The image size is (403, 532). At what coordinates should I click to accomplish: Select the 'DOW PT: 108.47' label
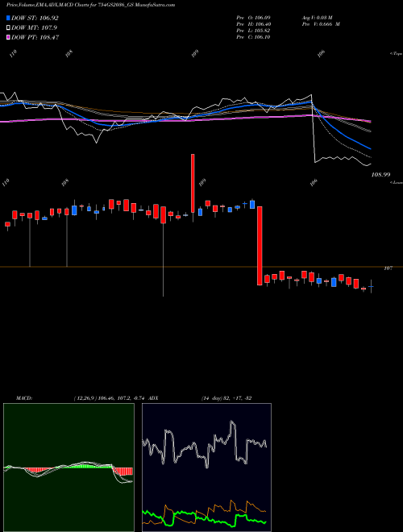35,37
